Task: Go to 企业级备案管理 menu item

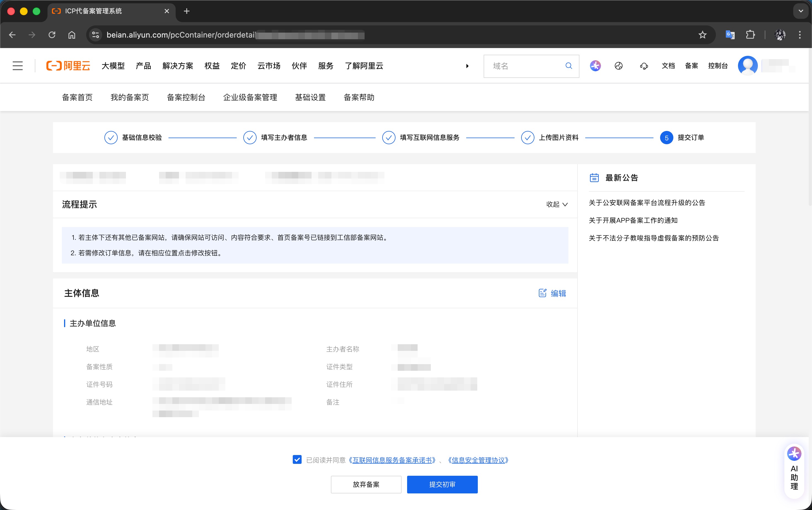Action: 250,98
